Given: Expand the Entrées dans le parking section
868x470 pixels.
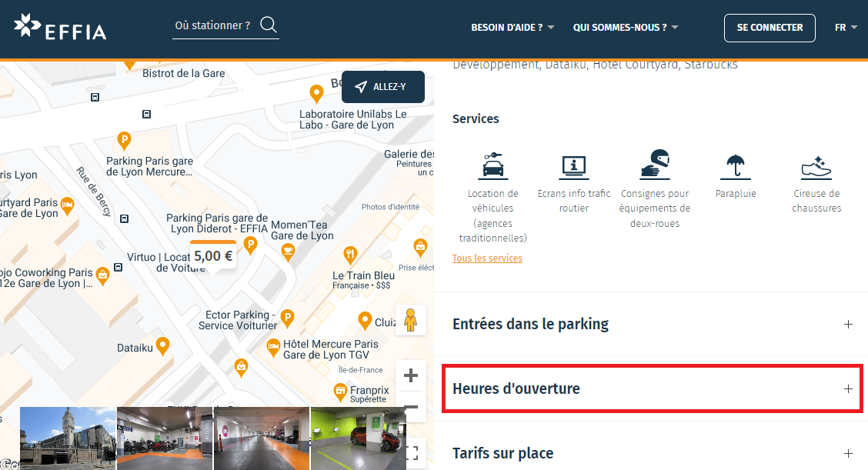Looking at the screenshot, I should (x=653, y=324).
